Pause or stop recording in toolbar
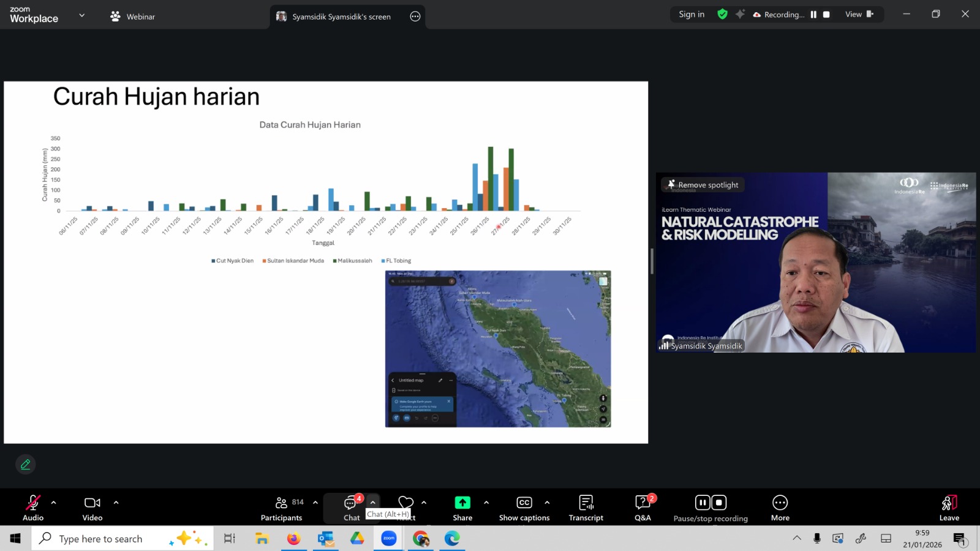The image size is (980, 551). [710, 503]
